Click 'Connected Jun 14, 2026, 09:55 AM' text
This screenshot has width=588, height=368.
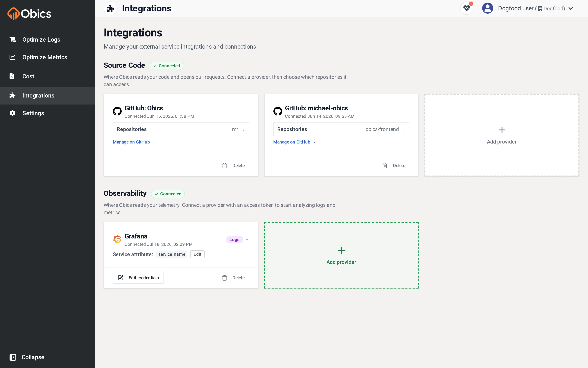pos(320,116)
